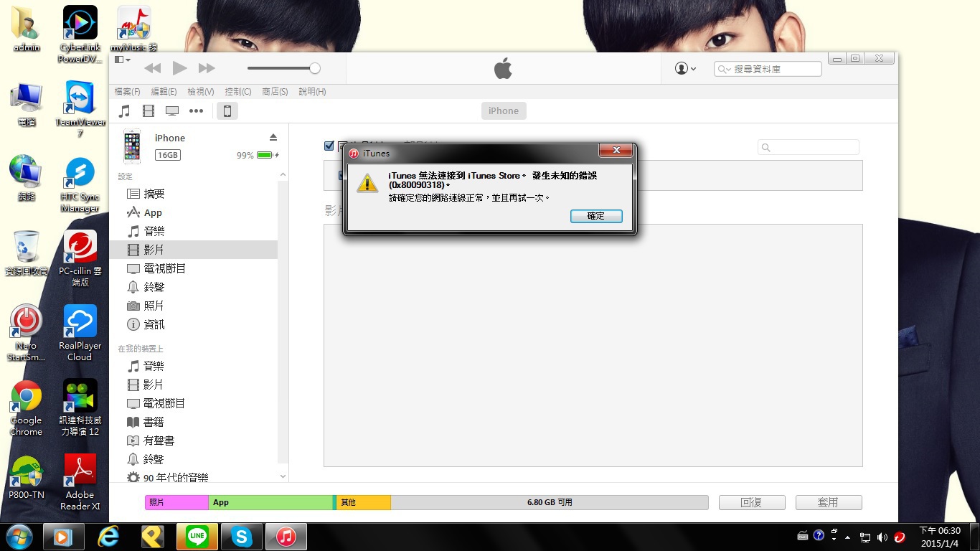Select 鈴聲 under 在我的裝置上
Image resolution: width=980 pixels, height=551 pixels.
pos(193,459)
